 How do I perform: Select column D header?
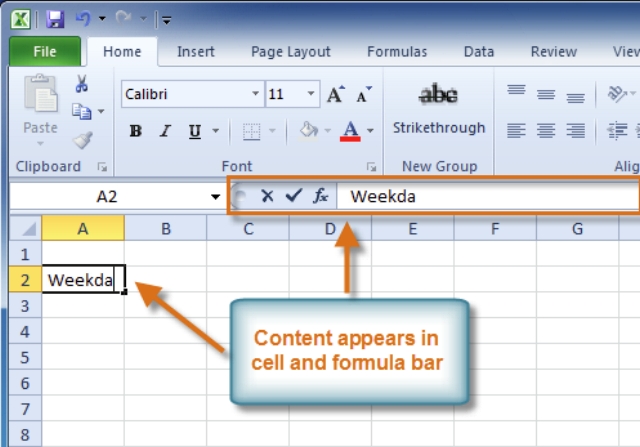click(x=330, y=229)
